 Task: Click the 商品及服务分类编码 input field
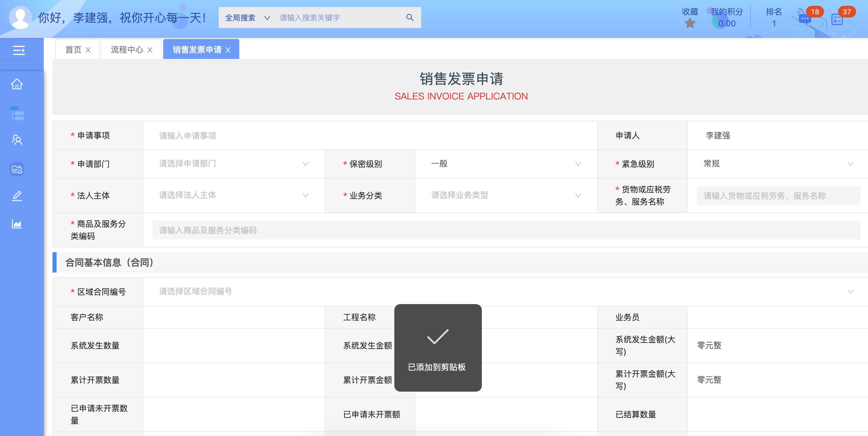[506, 230]
